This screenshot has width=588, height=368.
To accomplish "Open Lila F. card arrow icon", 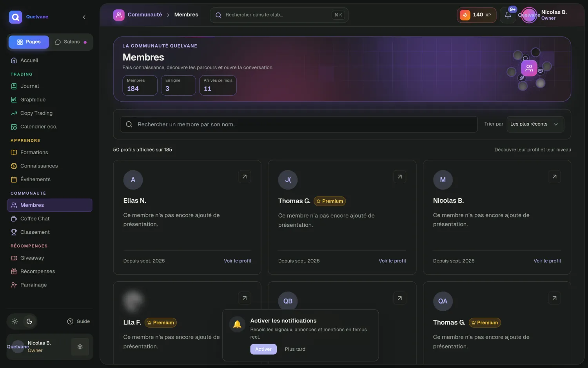I will [245, 298].
